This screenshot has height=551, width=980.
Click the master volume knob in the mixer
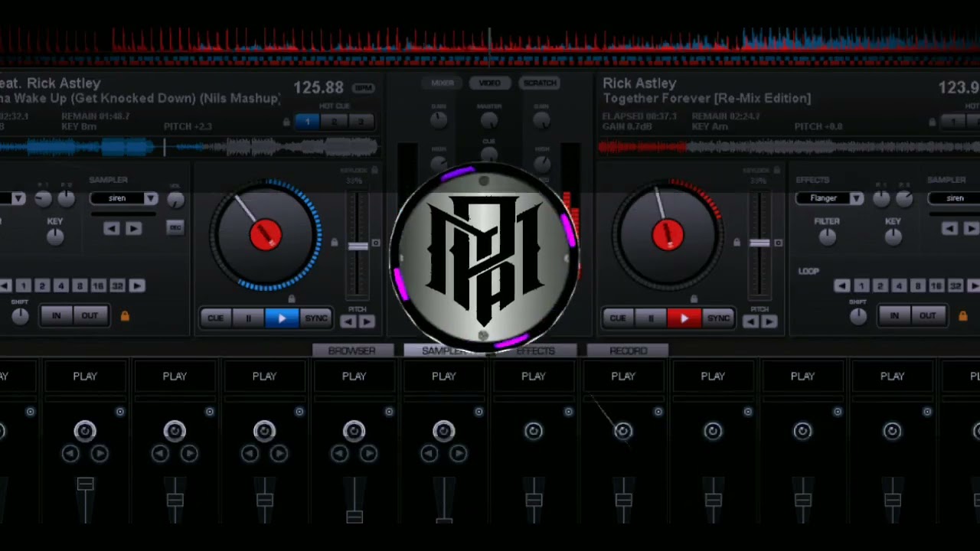tap(489, 120)
